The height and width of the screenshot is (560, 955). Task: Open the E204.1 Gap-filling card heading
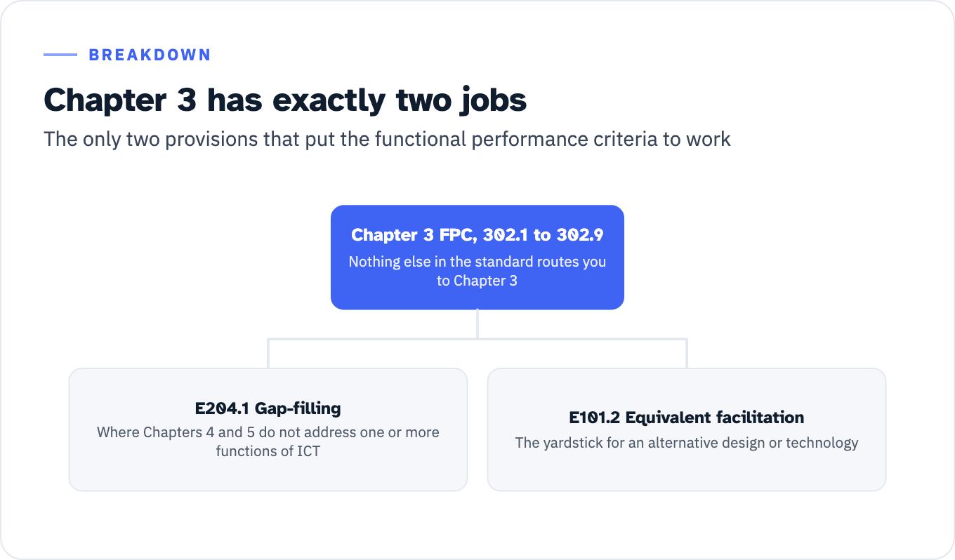[x=268, y=408]
